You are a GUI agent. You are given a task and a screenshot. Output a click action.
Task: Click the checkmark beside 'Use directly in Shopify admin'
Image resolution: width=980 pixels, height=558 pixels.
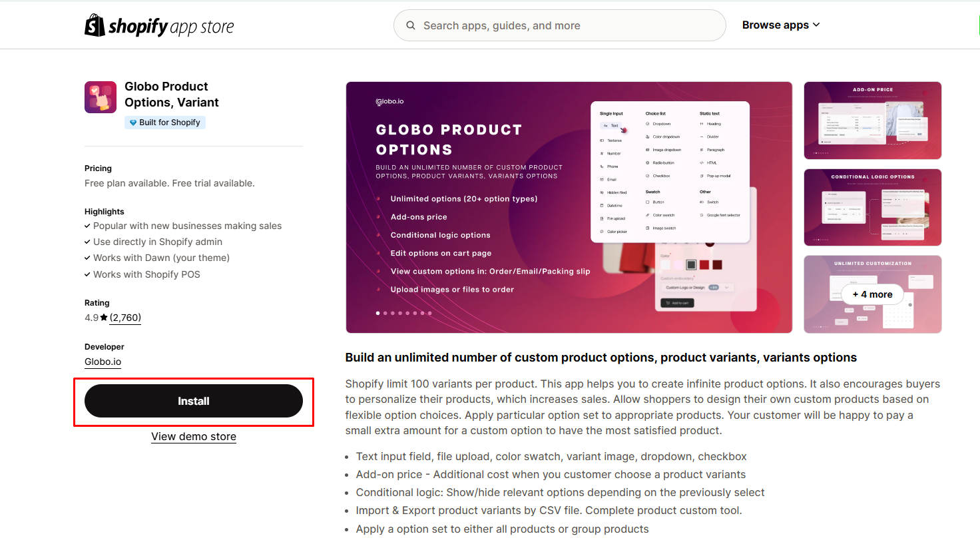[87, 241]
